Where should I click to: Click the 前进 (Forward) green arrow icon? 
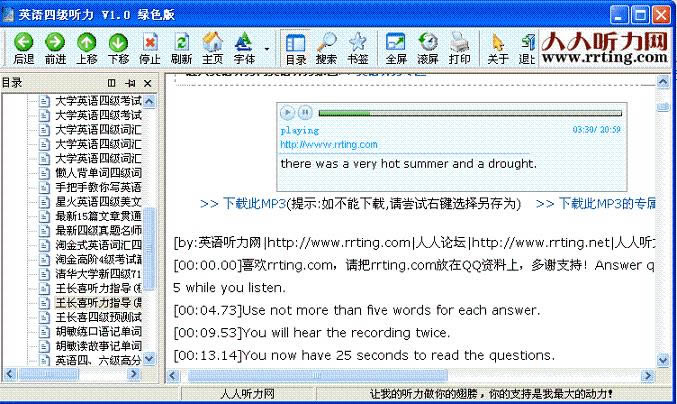[55, 43]
